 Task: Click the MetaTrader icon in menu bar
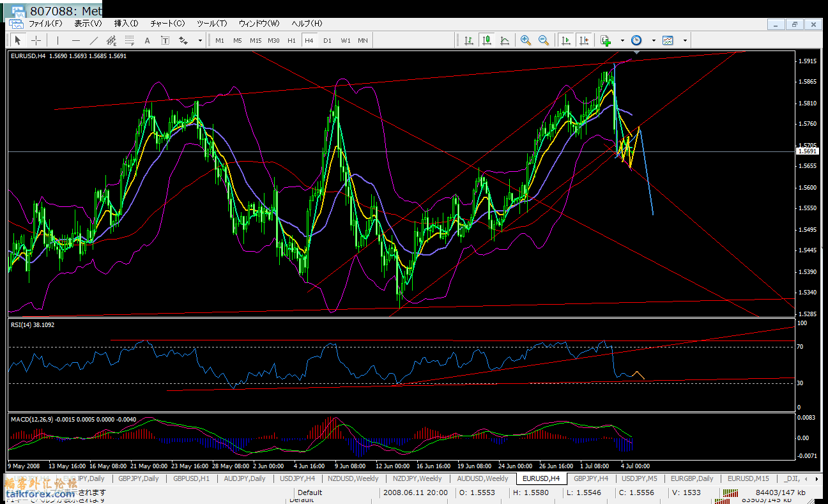(x=15, y=24)
